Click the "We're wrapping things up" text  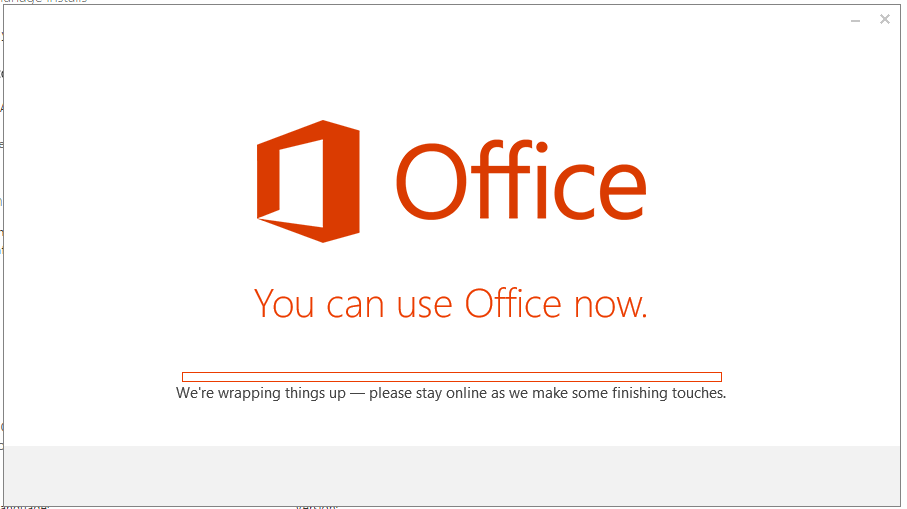click(x=261, y=393)
